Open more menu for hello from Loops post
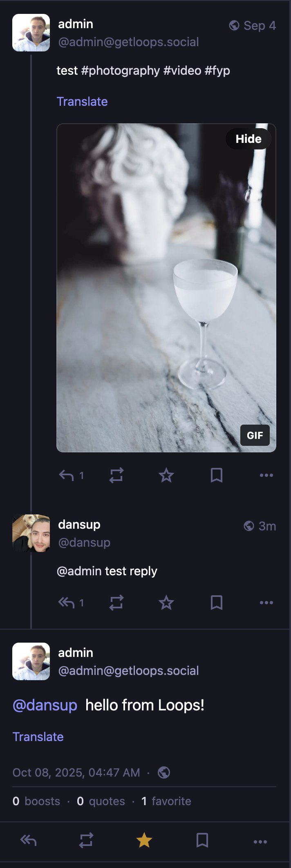Image resolution: width=291 pixels, height=868 pixels. click(x=260, y=841)
